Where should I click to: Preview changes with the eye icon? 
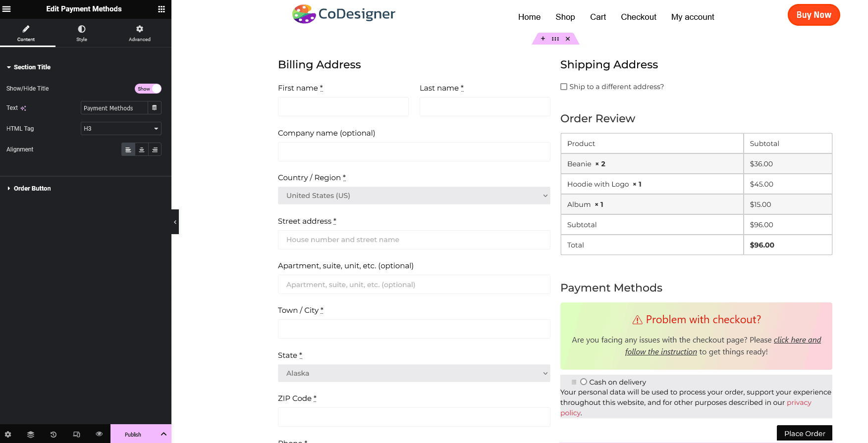click(99, 434)
